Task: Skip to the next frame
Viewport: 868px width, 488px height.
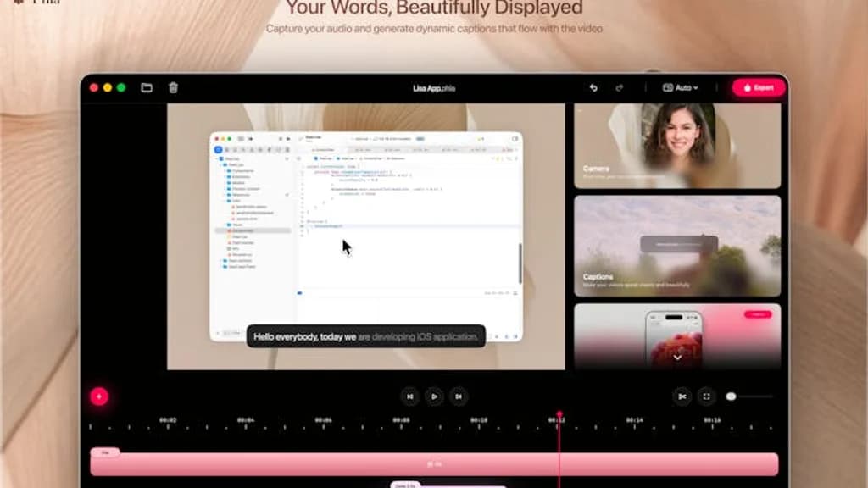Action: coord(459,396)
